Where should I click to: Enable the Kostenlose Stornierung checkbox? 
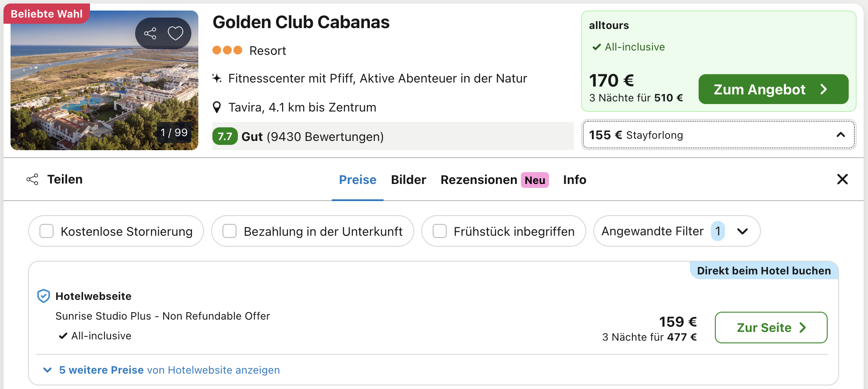click(x=47, y=231)
